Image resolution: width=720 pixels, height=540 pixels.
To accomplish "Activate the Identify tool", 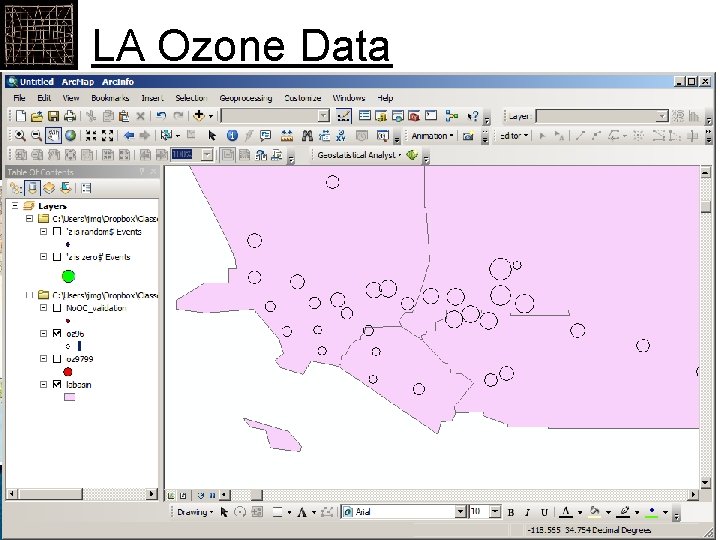I will pyautogui.click(x=232, y=135).
